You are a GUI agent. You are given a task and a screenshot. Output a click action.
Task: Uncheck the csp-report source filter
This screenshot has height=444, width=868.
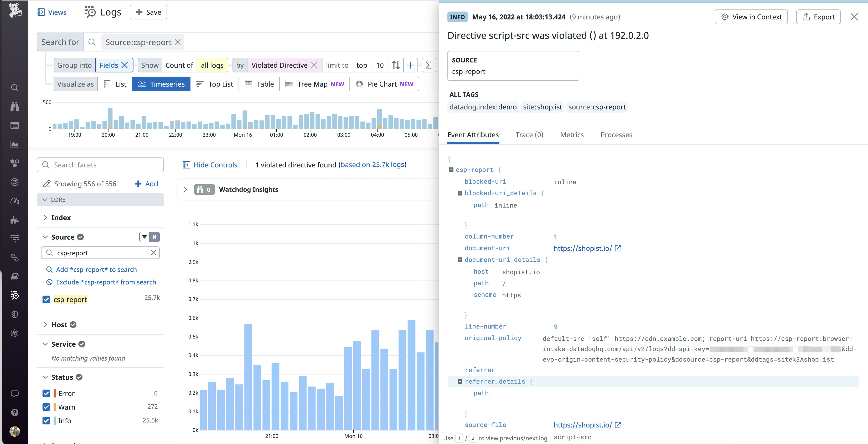(x=46, y=299)
